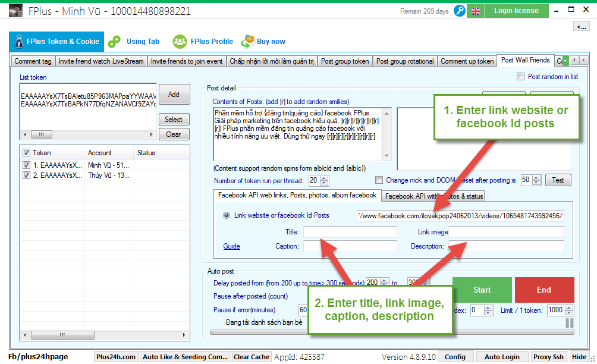The image size is (597, 364).
Task: Switch to Invite friends to join event tab
Action: 187,61
